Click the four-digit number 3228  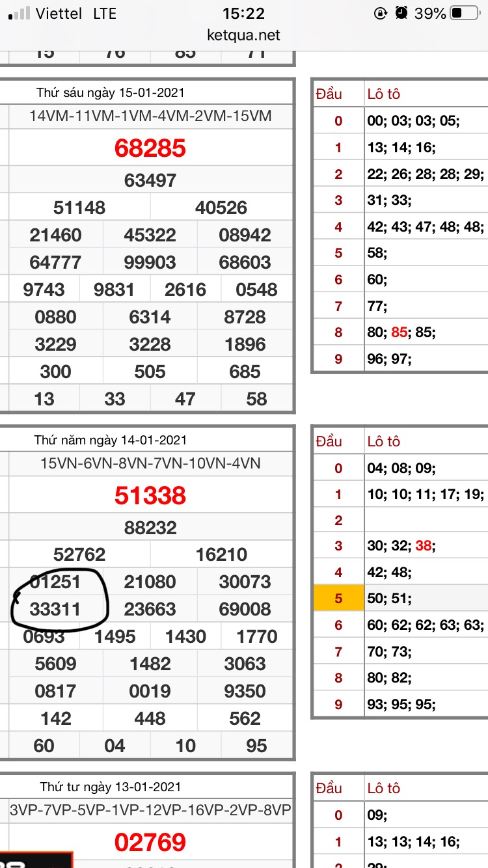coord(150,344)
